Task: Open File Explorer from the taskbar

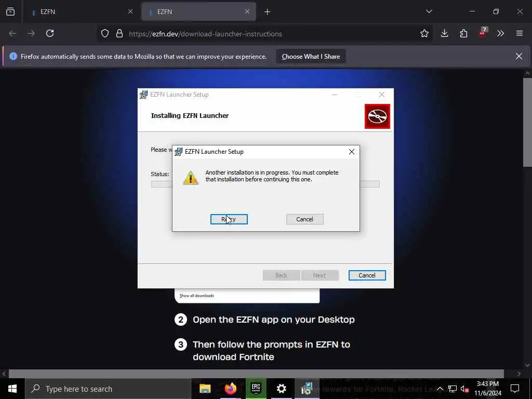Action: pyautogui.click(x=205, y=389)
